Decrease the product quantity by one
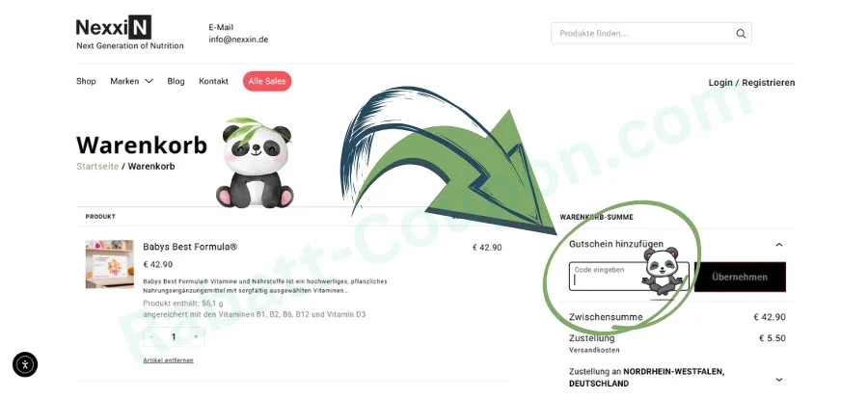The height and width of the screenshot is (399, 868). tap(151, 336)
